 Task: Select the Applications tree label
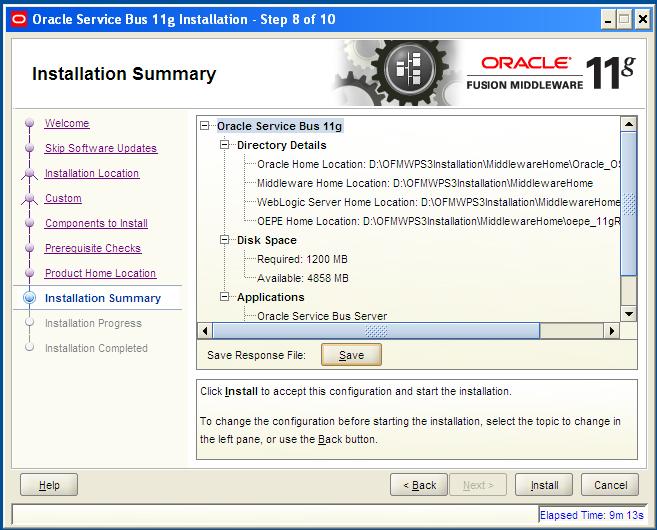point(271,297)
